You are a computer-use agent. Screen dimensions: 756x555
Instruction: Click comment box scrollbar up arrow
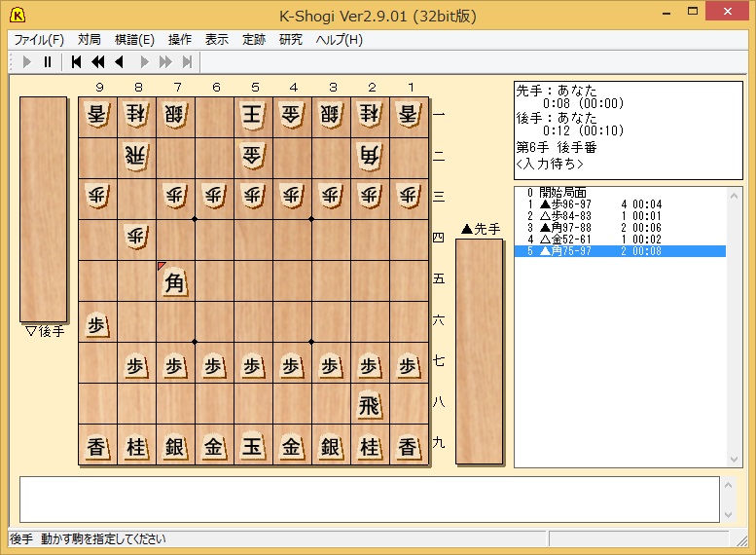click(728, 485)
